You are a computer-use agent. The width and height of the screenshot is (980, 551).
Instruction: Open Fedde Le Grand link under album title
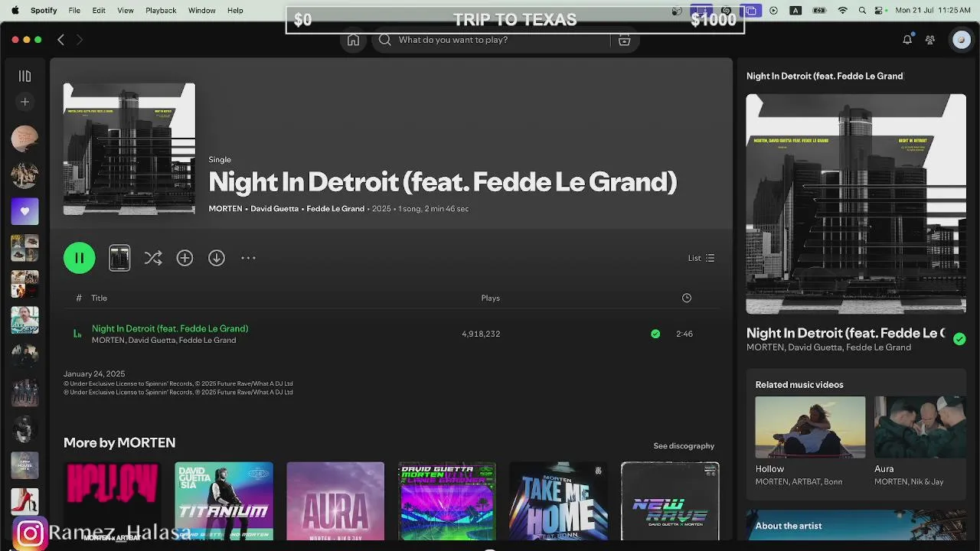click(335, 209)
